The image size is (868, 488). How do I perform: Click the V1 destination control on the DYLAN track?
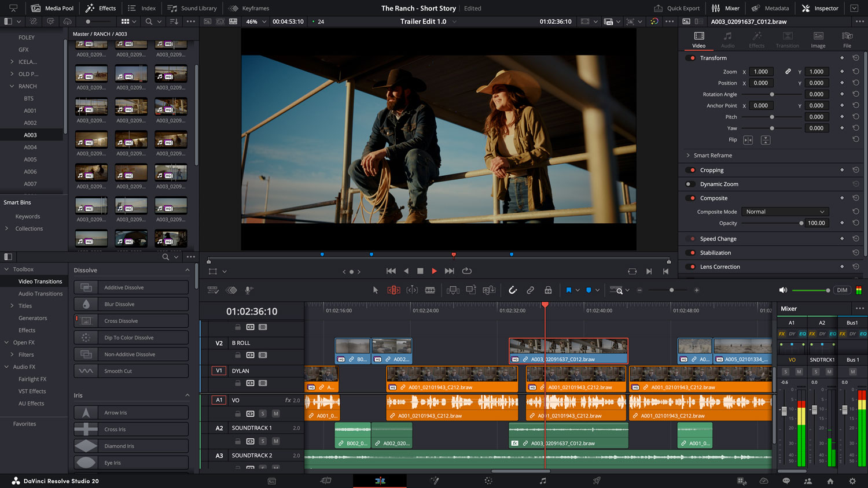219,371
